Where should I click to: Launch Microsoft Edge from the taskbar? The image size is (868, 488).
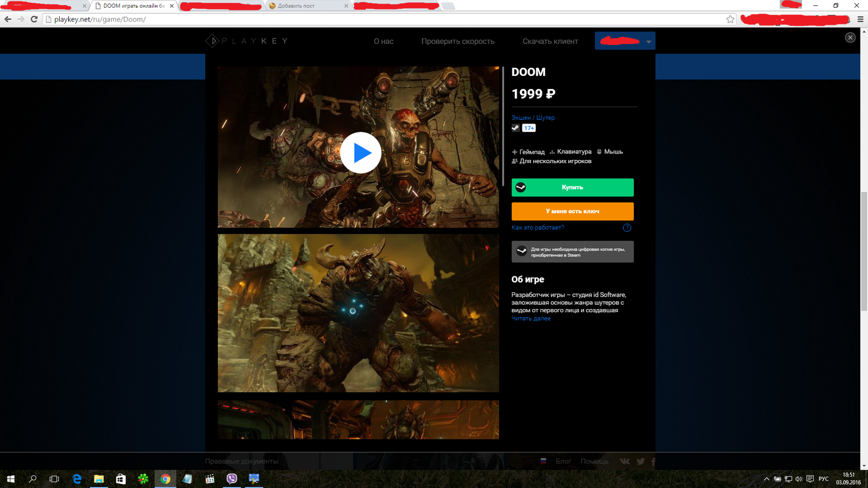(x=77, y=479)
